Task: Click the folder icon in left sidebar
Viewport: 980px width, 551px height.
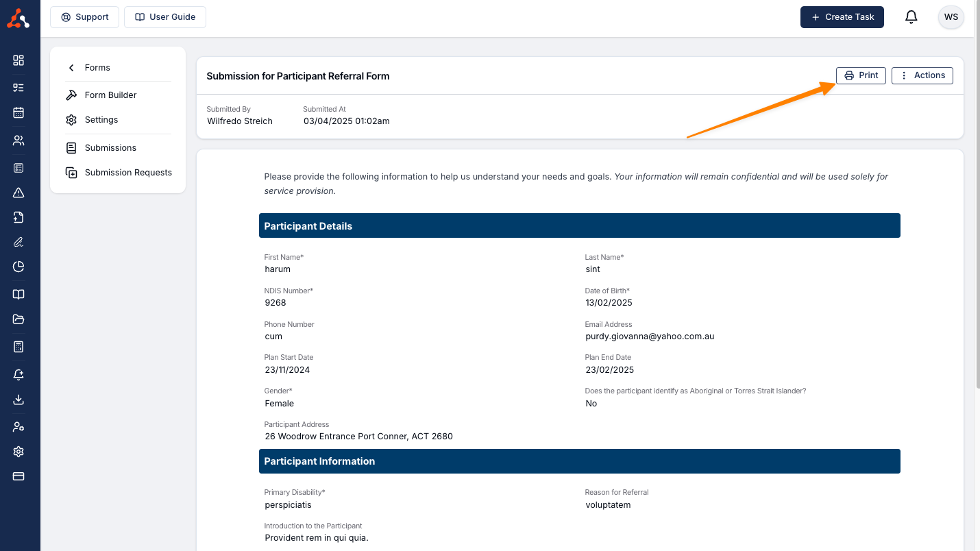Action: pyautogui.click(x=19, y=319)
